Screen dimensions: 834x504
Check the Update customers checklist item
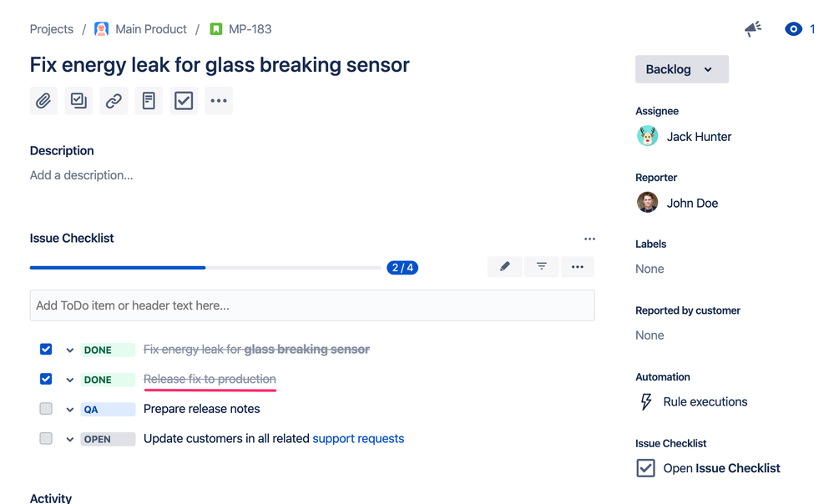coord(46,438)
